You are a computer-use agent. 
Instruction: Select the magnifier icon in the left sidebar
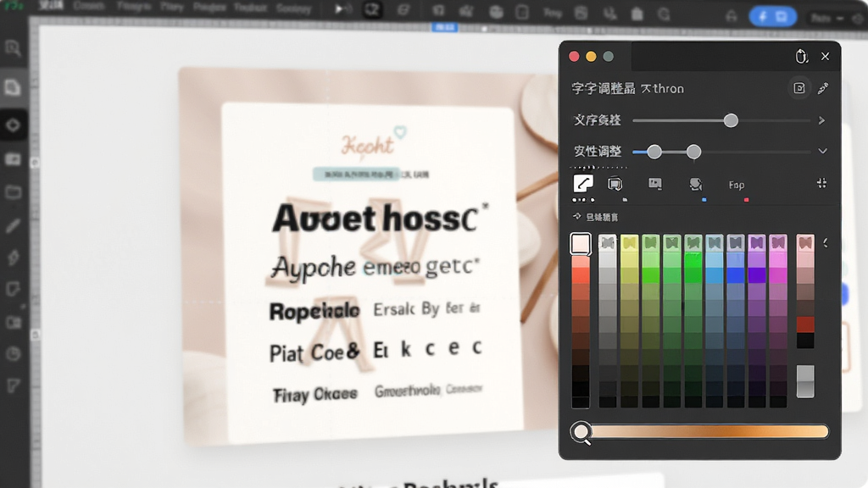pyautogui.click(x=13, y=48)
